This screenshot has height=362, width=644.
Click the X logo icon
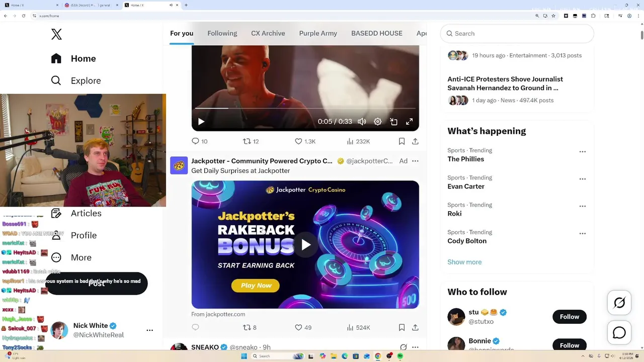(x=56, y=34)
